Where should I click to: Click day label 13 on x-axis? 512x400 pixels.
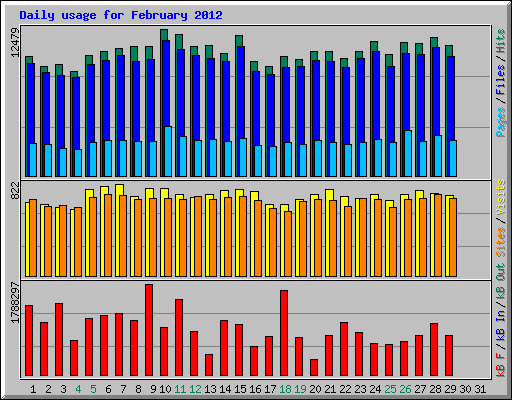210,389
